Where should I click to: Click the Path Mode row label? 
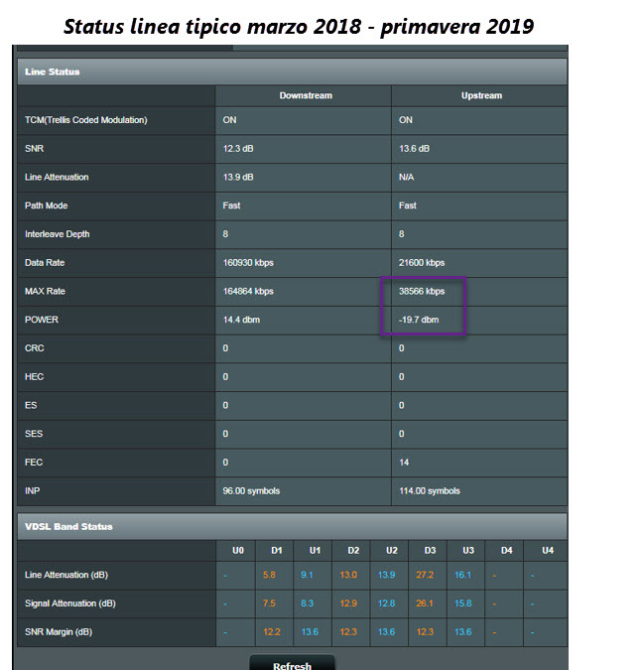(46, 205)
